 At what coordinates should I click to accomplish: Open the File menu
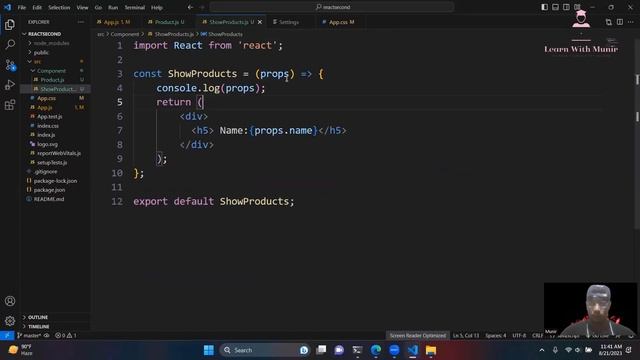pos(22,7)
